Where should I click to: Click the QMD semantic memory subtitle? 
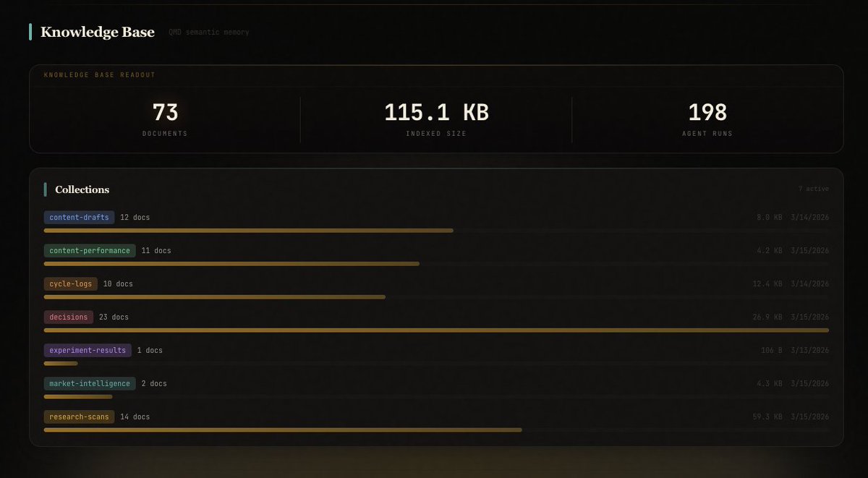coord(209,33)
